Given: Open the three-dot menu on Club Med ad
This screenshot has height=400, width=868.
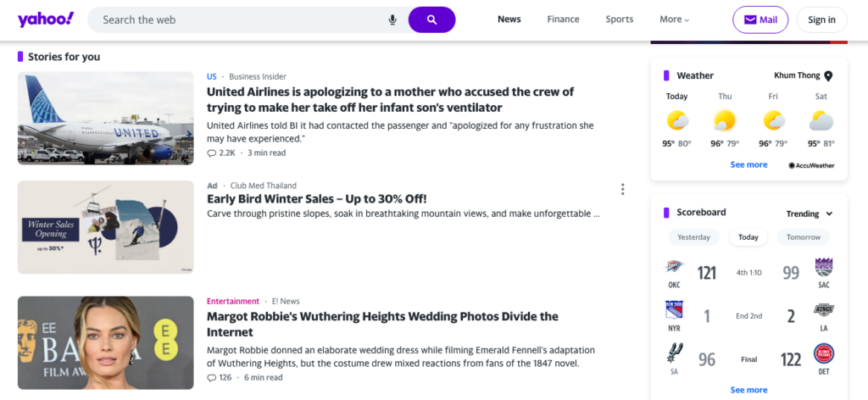Looking at the screenshot, I should (x=622, y=189).
